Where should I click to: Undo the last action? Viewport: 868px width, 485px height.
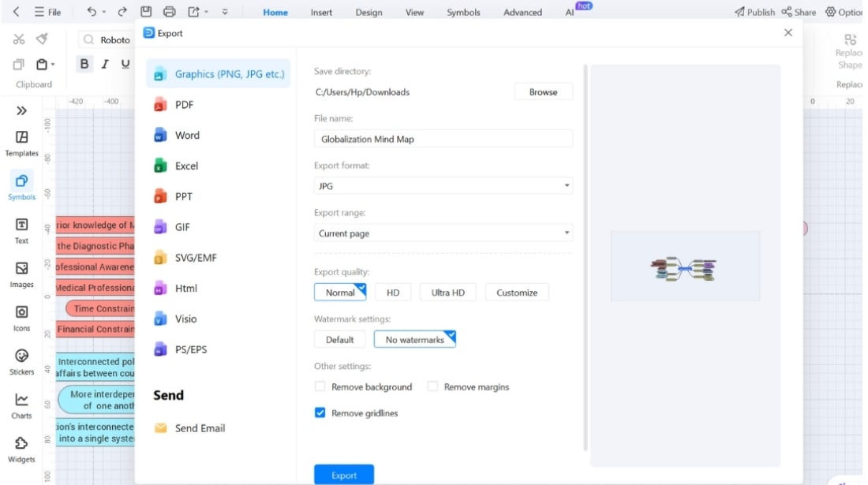pos(92,12)
